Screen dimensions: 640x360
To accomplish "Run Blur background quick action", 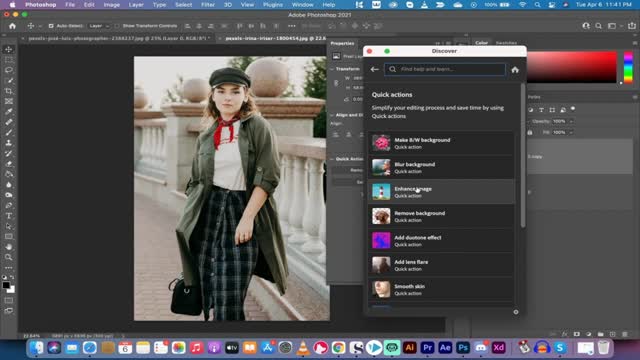I will (x=441, y=167).
